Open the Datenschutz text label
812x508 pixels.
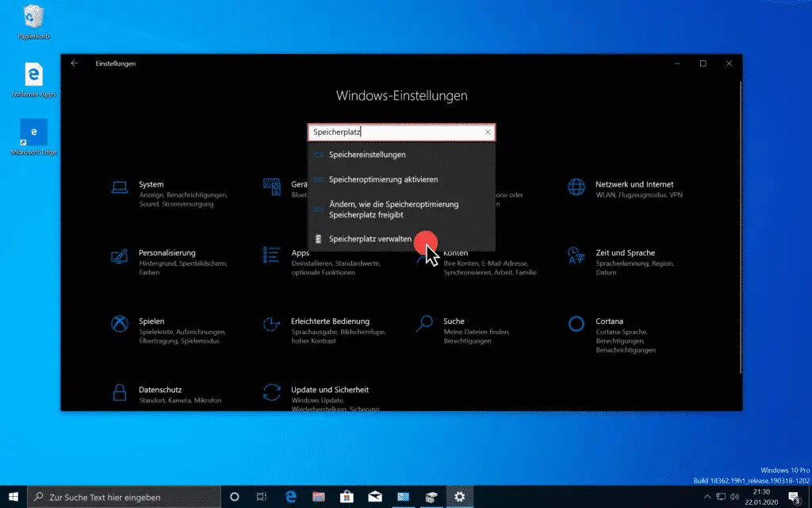(x=160, y=389)
